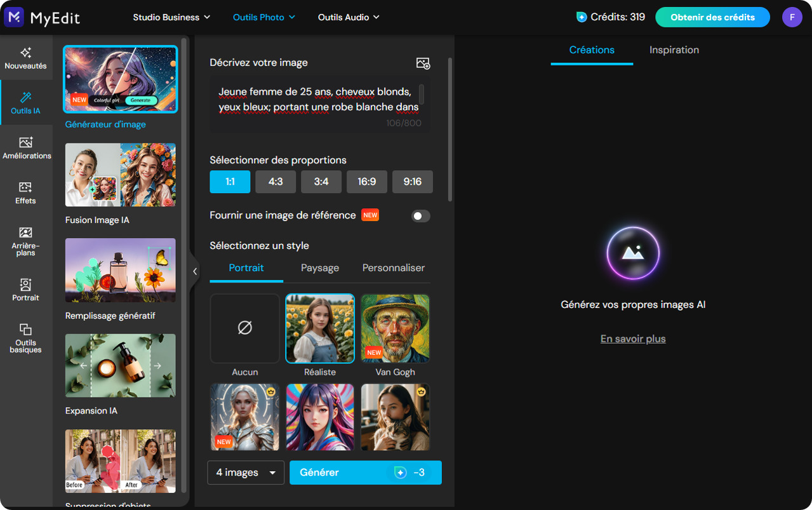Click the image upload icon beside Décrivez votre image
Screen dimensions: 812x510
coord(423,63)
